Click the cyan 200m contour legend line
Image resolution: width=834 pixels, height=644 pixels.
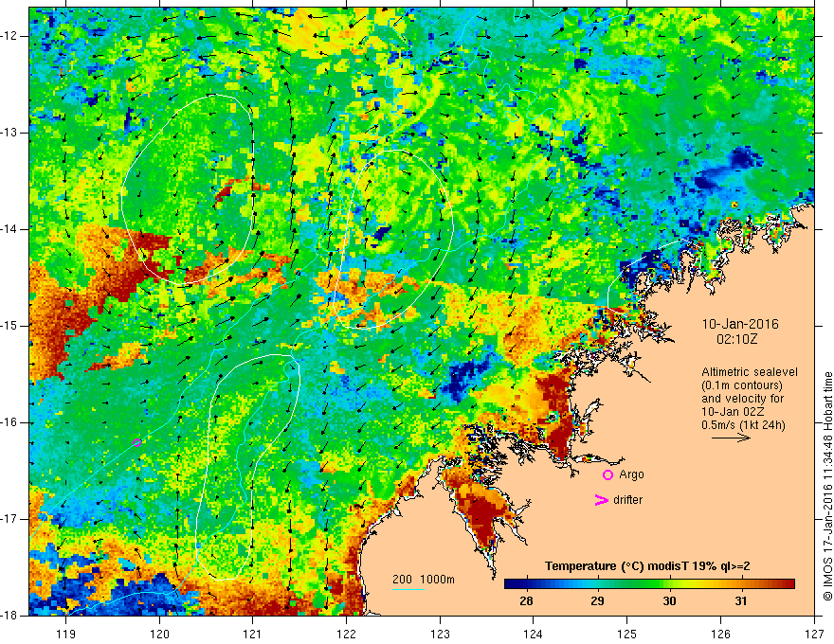click(408, 589)
